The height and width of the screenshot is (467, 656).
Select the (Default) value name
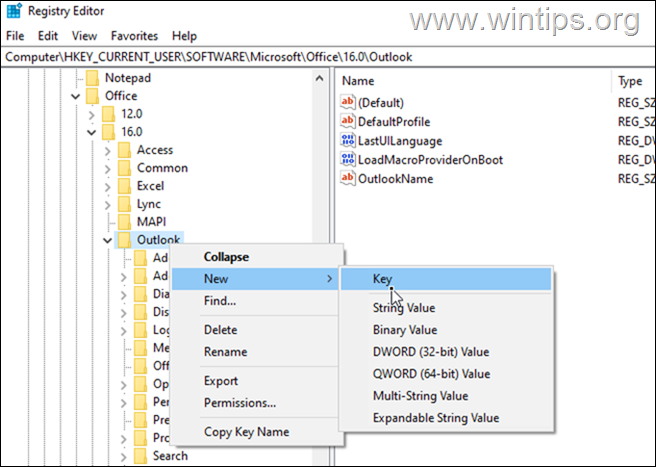click(381, 103)
